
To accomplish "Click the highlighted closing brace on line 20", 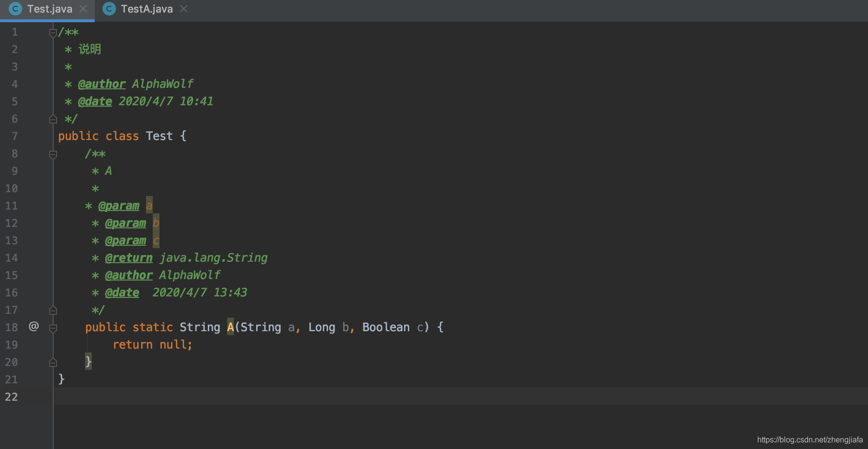I will point(88,362).
